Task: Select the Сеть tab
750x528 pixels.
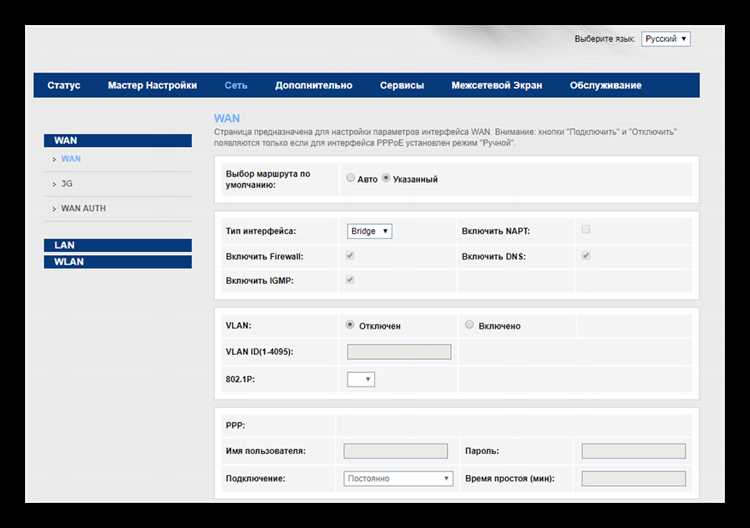Action: click(236, 85)
